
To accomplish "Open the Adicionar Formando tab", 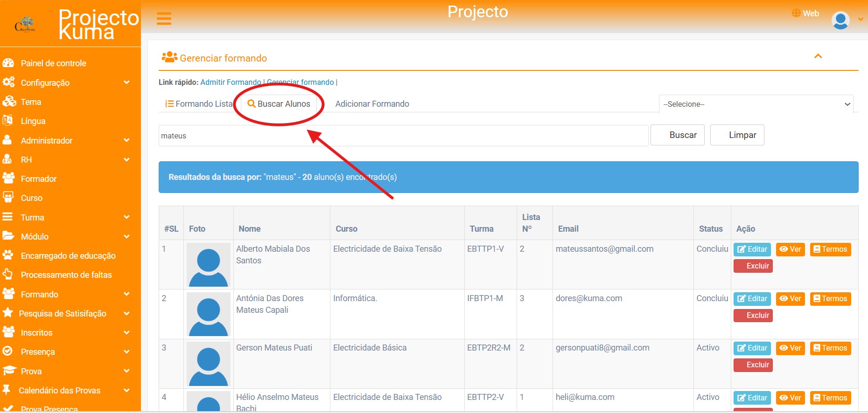I will click(372, 104).
